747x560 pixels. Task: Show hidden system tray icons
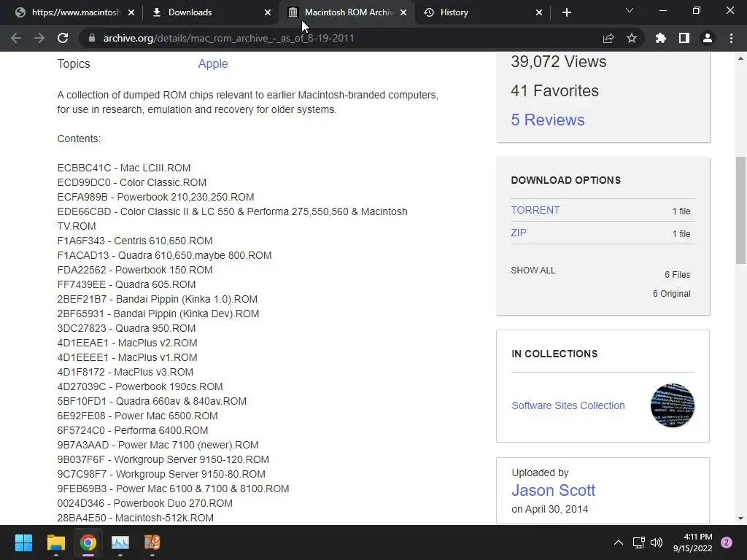pyautogui.click(x=619, y=542)
